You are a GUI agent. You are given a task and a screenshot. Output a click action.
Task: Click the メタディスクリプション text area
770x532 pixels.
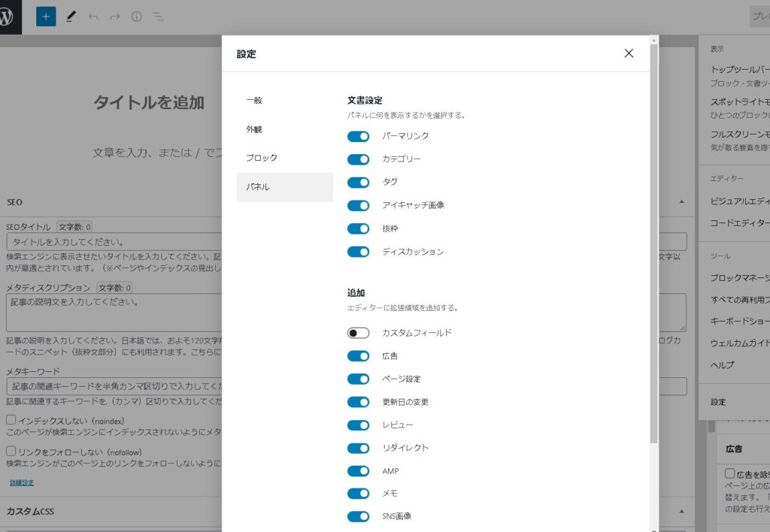tap(113, 312)
